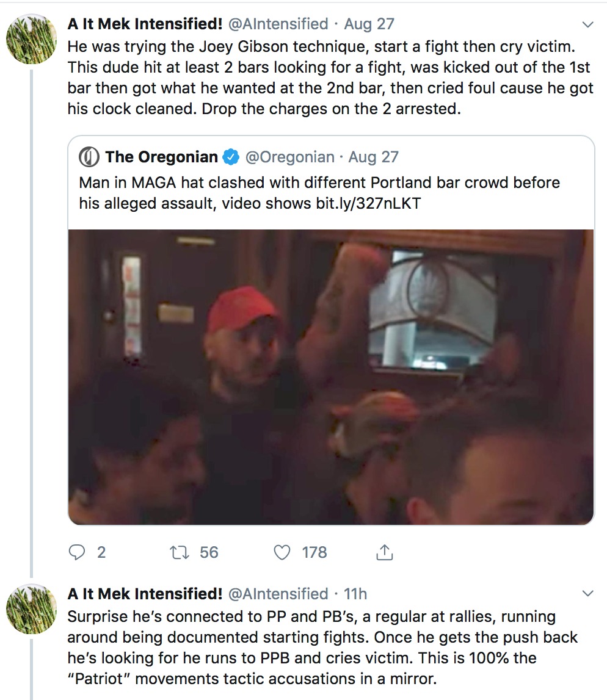Click the Aug 27 timestamp of the first tweet
This screenshot has height=700, width=607.
[369, 24]
